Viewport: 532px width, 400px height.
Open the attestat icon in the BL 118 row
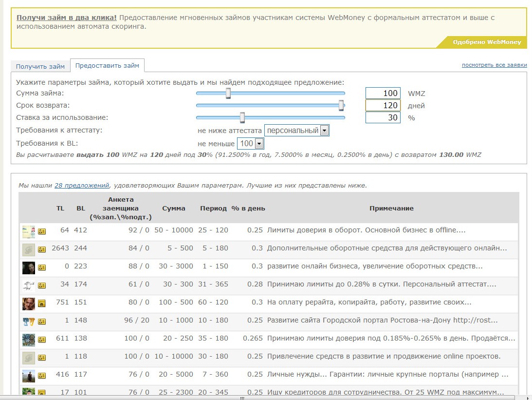42,357
